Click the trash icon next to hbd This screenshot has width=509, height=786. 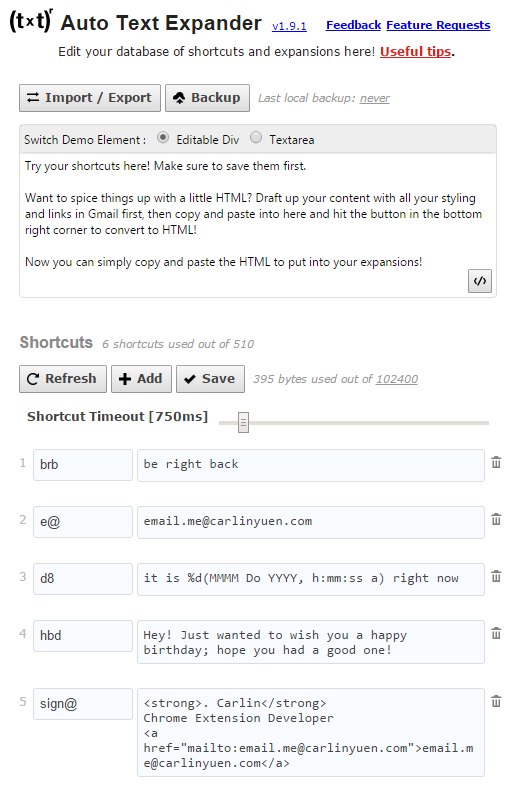tap(495, 633)
